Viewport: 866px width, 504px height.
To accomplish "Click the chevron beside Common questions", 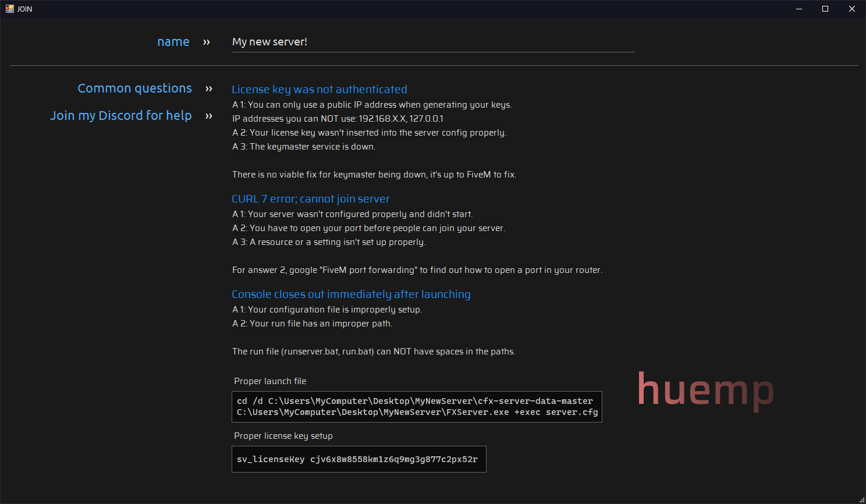I will point(208,88).
